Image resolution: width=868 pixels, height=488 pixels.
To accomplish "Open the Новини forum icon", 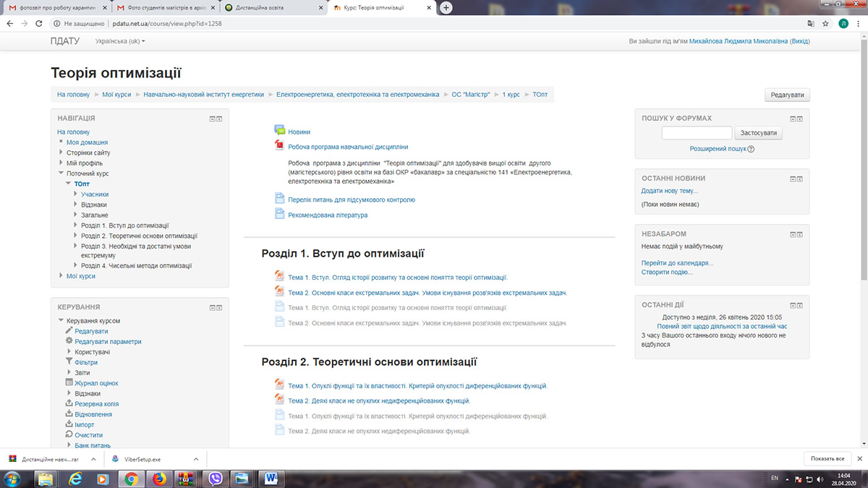I will 280,131.
